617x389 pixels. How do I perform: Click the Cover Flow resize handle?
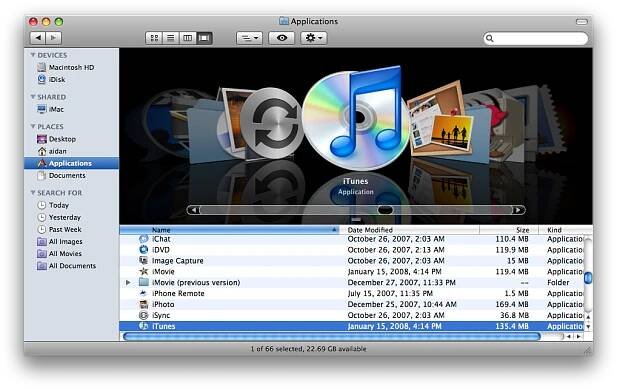356,219
